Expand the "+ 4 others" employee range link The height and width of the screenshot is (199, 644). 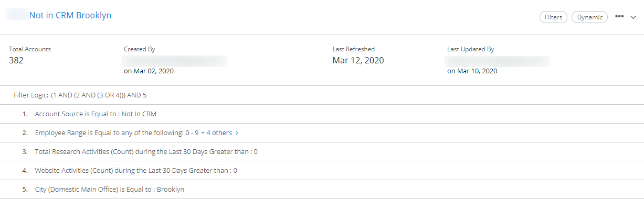(x=216, y=133)
